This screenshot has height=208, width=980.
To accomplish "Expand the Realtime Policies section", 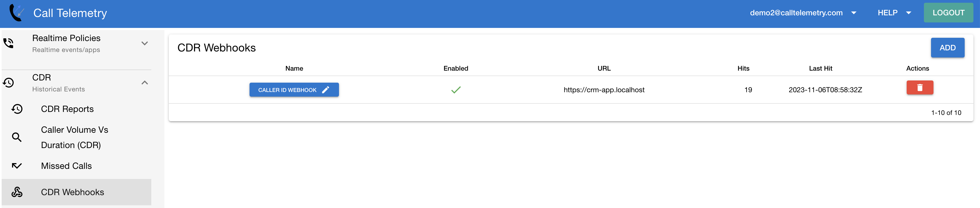I will point(144,43).
